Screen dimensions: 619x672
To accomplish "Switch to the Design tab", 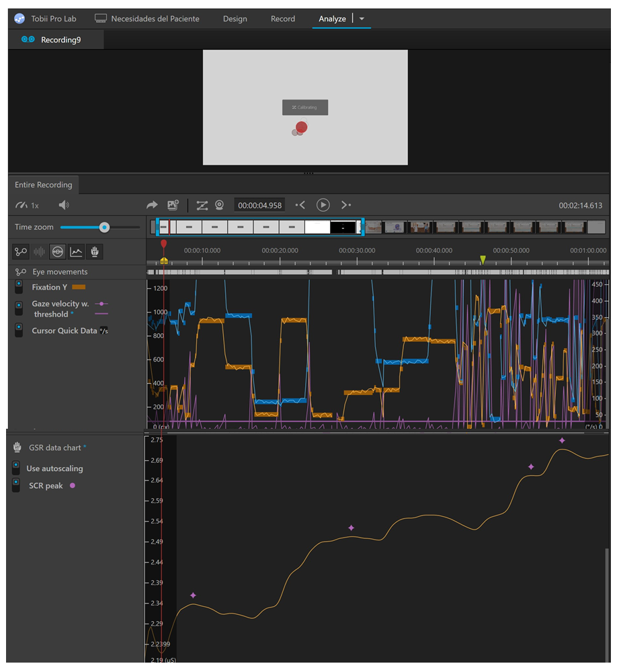I will 235,19.
